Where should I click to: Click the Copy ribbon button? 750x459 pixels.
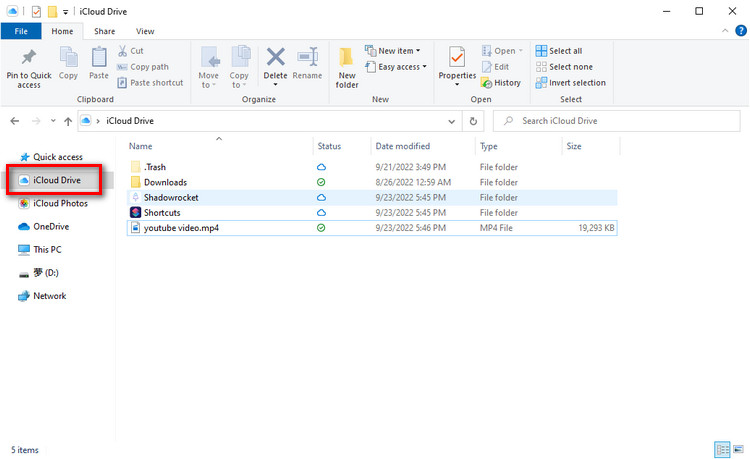point(68,64)
